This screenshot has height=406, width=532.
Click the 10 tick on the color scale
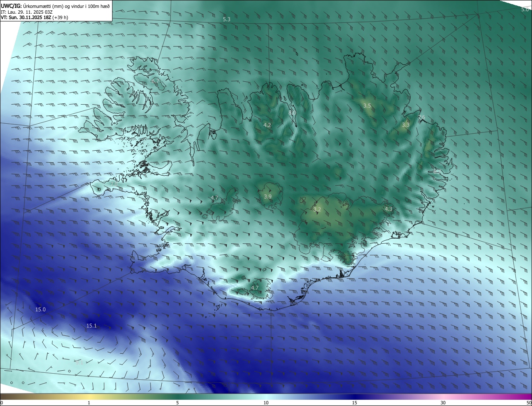pyautogui.click(x=266, y=403)
